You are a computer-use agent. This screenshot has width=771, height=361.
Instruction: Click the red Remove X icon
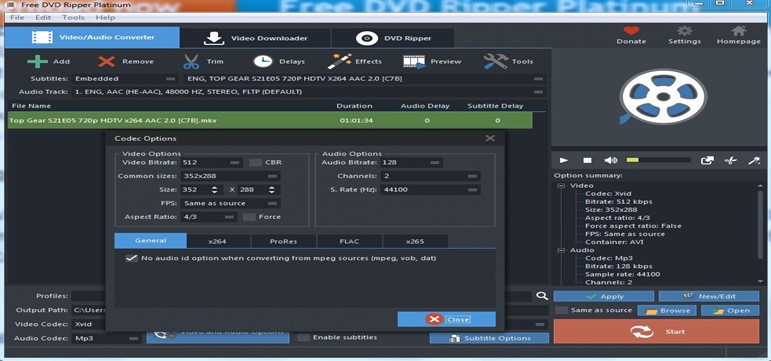click(106, 61)
